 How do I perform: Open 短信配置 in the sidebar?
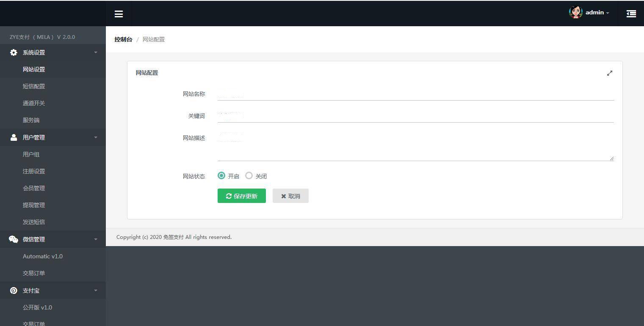tap(34, 86)
